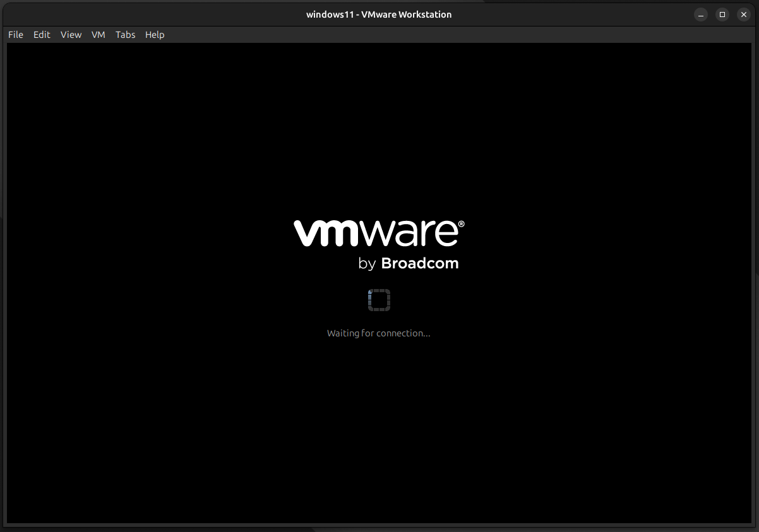The image size is (759, 532).
Task: Minimize the VMware Workstation window
Action: 701,15
